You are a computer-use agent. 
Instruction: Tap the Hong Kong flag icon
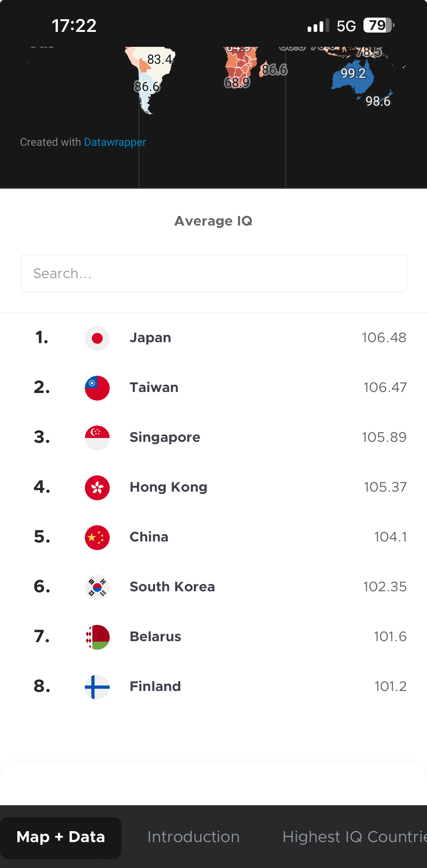(97, 488)
